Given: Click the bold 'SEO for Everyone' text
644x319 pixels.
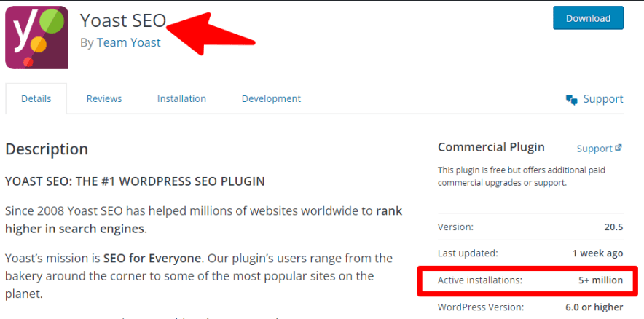Looking at the screenshot, I should tap(153, 259).
